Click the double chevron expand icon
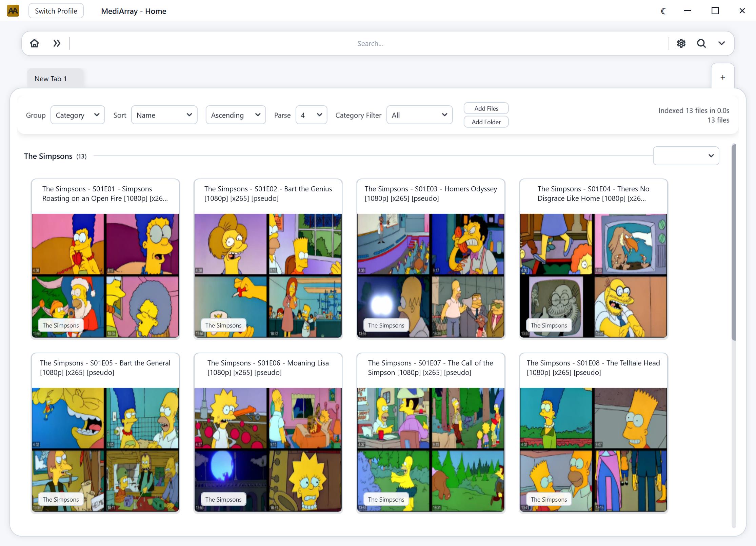 [x=57, y=43]
